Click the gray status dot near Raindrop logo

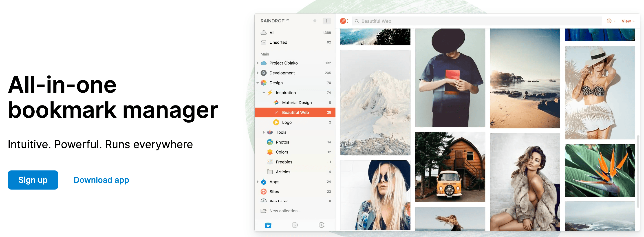pos(315,21)
